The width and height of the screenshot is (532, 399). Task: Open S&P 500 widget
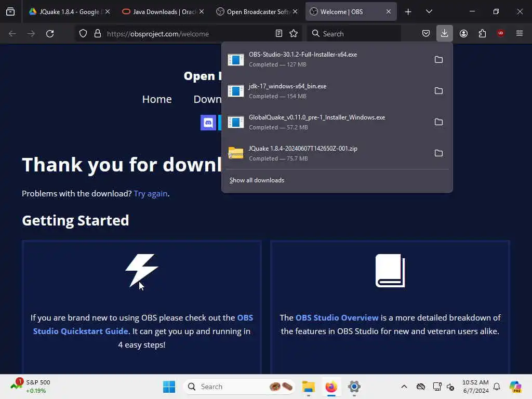pyautogui.click(x=31, y=387)
